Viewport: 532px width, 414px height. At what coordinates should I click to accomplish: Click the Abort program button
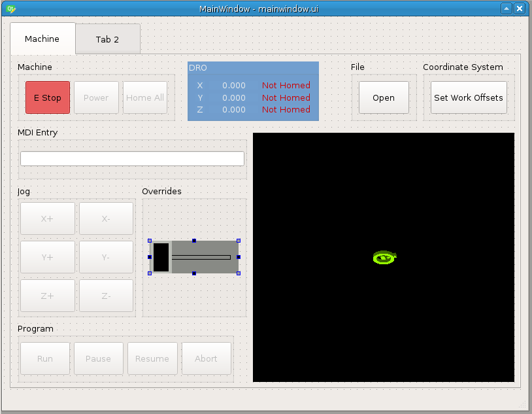click(x=207, y=358)
